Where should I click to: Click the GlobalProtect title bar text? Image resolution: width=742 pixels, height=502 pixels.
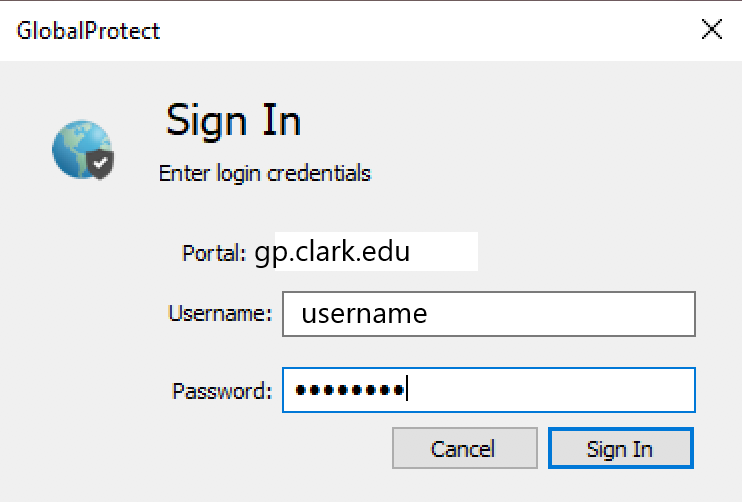pyautogui.click(x=88, y=31)
